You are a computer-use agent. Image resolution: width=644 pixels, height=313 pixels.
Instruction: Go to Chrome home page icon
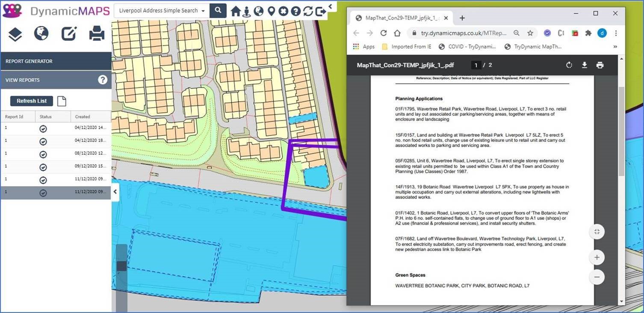(397, 33)
